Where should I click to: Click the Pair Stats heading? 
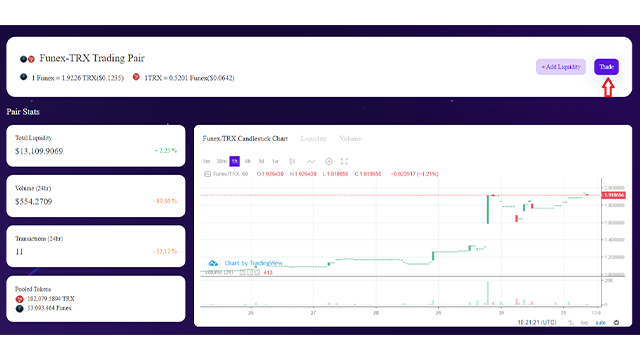click(23, 112)
